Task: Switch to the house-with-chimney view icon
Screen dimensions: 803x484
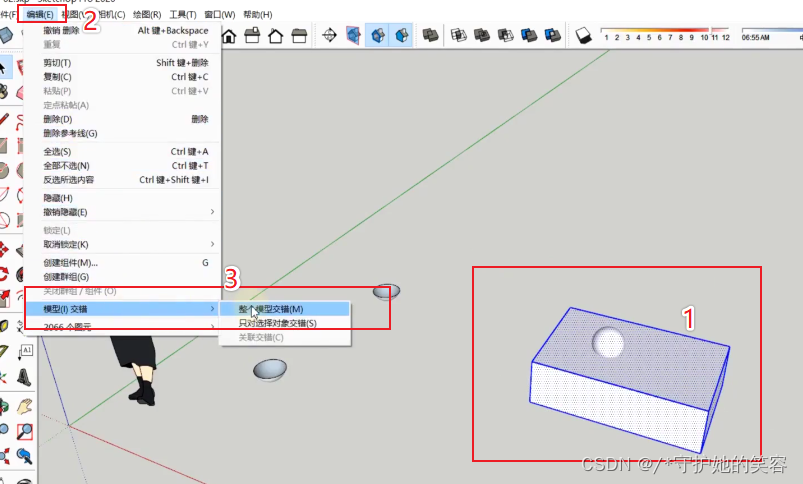Action: (252, 36)
